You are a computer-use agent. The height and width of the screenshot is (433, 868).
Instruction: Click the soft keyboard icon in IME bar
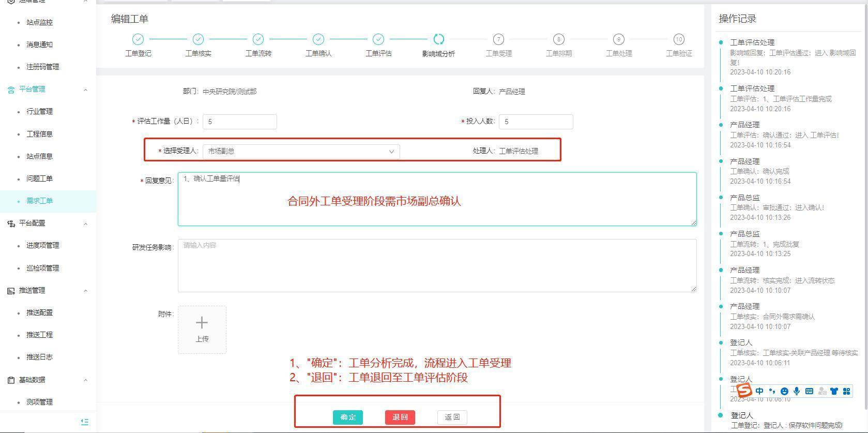point(809,391)
